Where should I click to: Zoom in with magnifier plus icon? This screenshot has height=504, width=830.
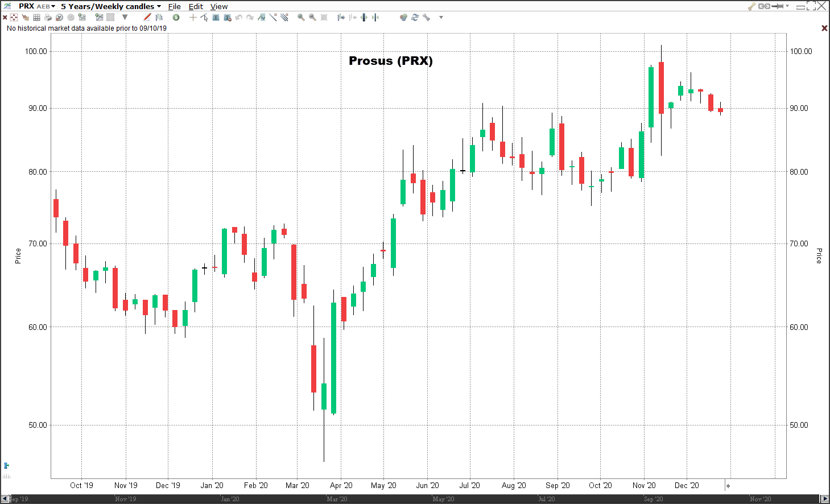tap(301, 17)
